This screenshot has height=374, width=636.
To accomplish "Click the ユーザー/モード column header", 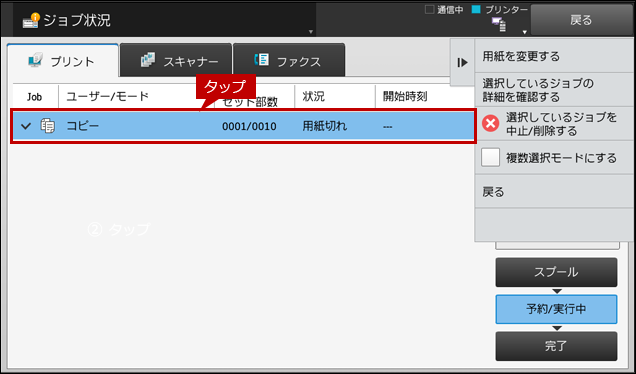I will 107,96.
